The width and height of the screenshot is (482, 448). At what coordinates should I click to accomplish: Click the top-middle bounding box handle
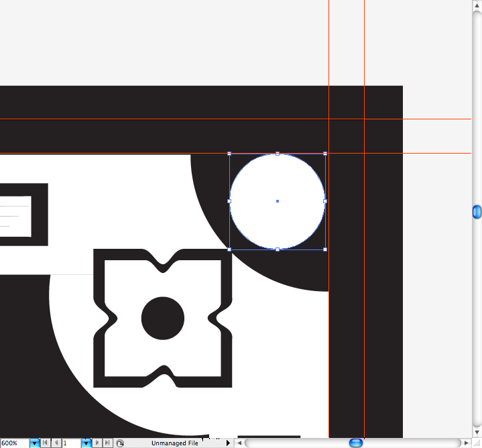tap(278, 154)
